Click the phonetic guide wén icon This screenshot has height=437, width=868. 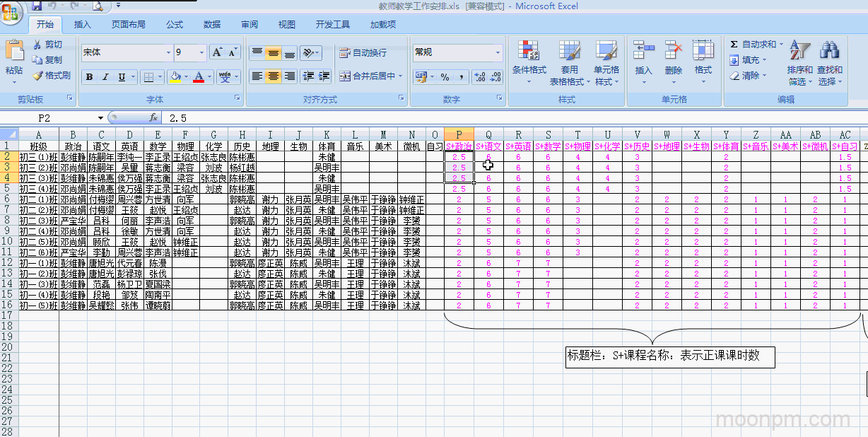pos(225,77)
